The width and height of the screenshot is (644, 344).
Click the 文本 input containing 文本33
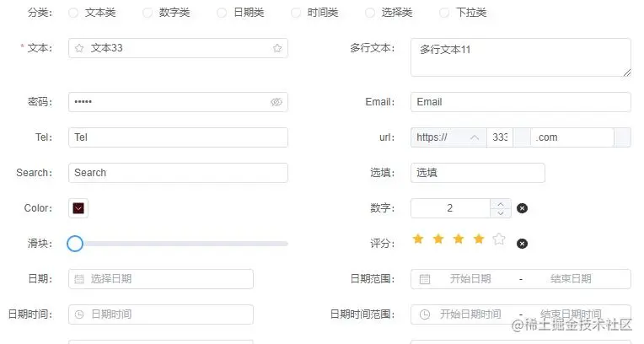click(x=178, y=48)
